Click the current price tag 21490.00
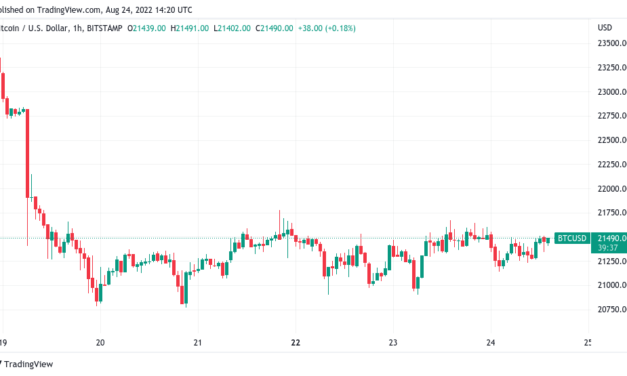627x376 pixels. click(x=612, y=238)
